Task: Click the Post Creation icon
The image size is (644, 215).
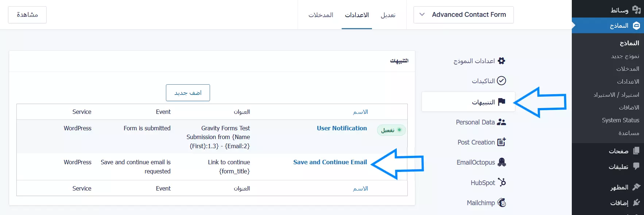Action: click(x=501, y=142)
